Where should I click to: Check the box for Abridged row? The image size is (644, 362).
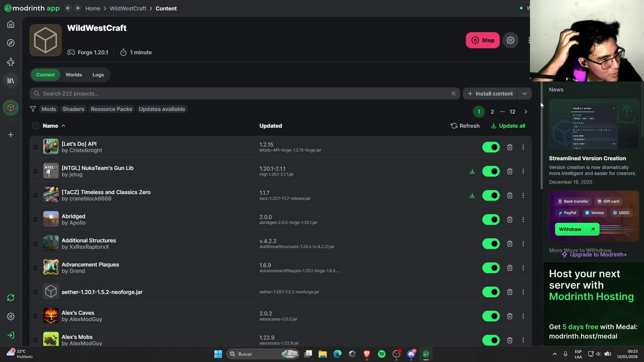35,220
